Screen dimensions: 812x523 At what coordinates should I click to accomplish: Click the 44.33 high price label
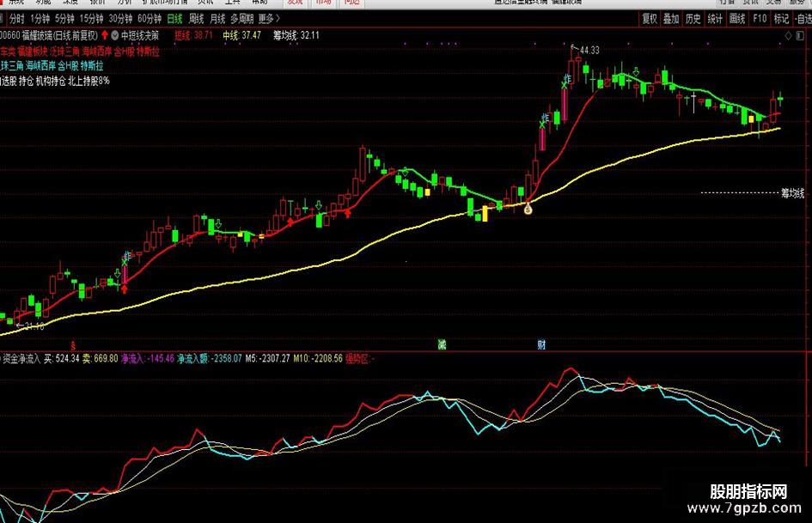pyautogui.click(x=589, y=50)
